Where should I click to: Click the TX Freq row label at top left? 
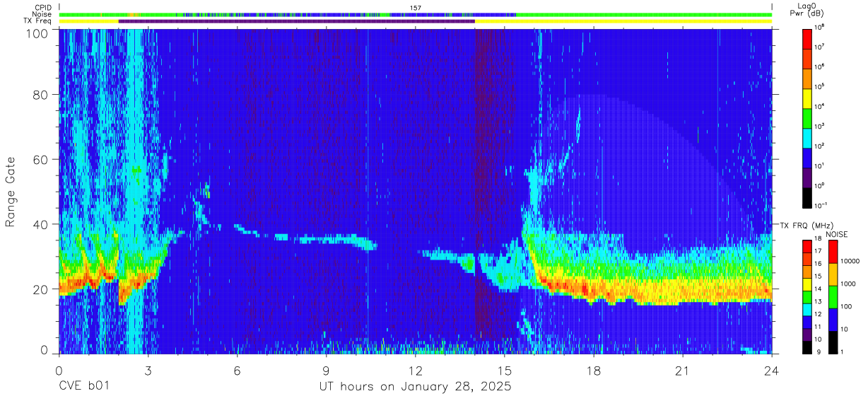coord(38,21)
